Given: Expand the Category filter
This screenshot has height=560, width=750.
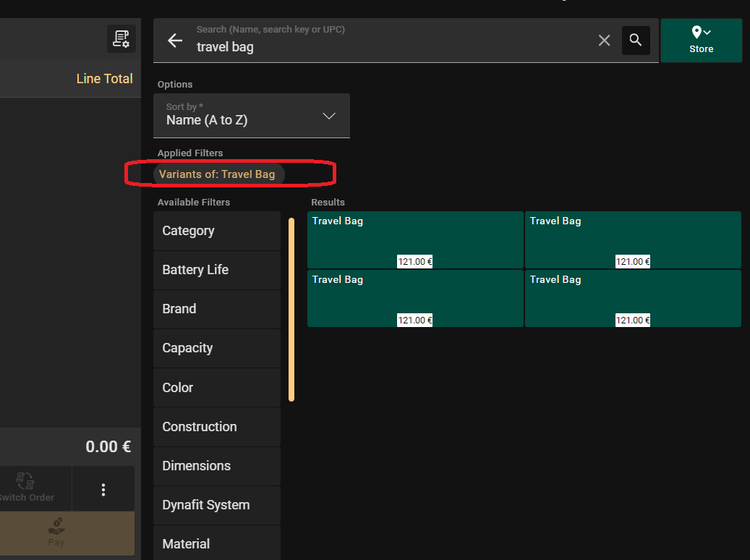Looking at the screenshot, I should 216,231.
